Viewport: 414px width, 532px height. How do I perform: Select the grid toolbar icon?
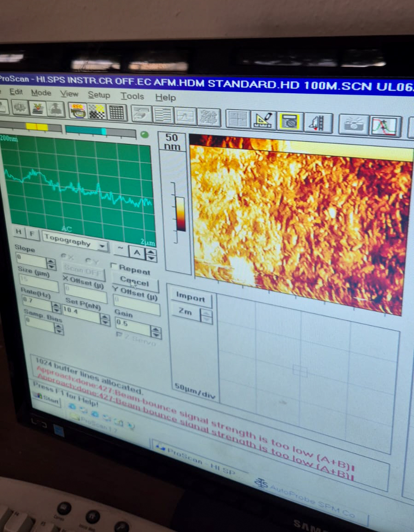[x=117, y=112]
